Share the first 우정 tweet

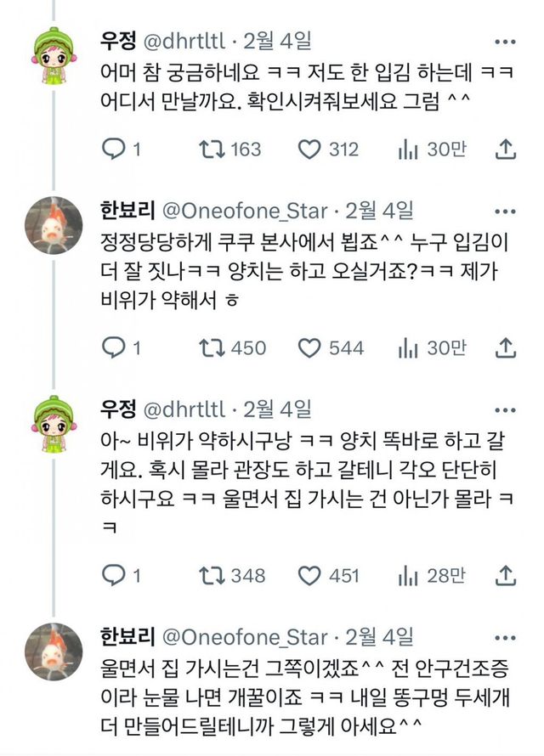506,150
